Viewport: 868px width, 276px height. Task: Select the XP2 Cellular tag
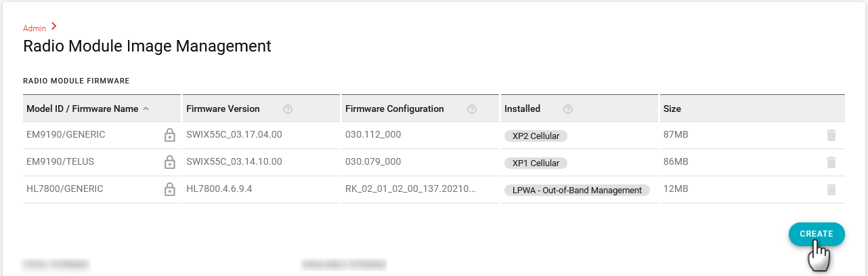click(536, 136)
